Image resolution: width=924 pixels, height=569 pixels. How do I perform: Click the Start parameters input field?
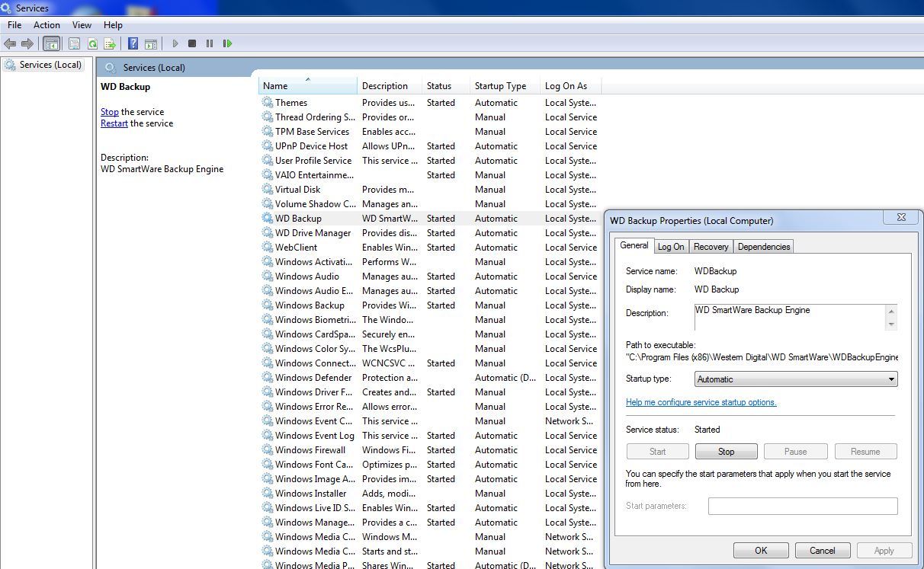[803, 505]
